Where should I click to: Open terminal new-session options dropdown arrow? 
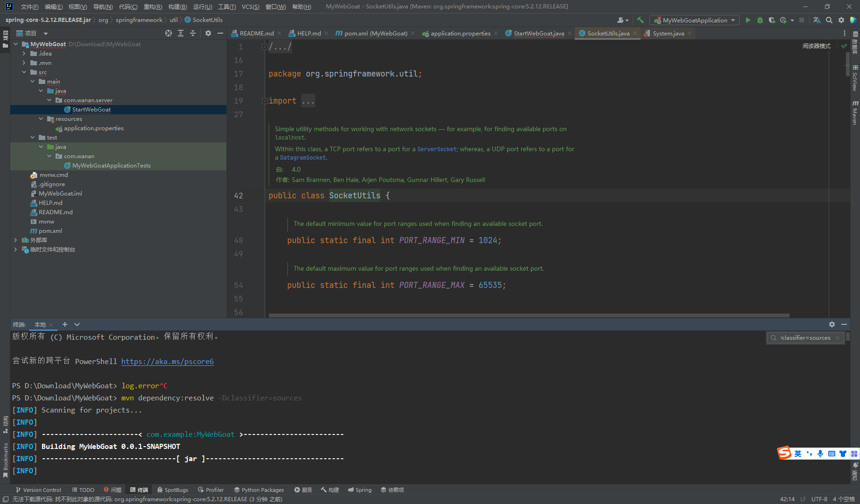(77, 324)
